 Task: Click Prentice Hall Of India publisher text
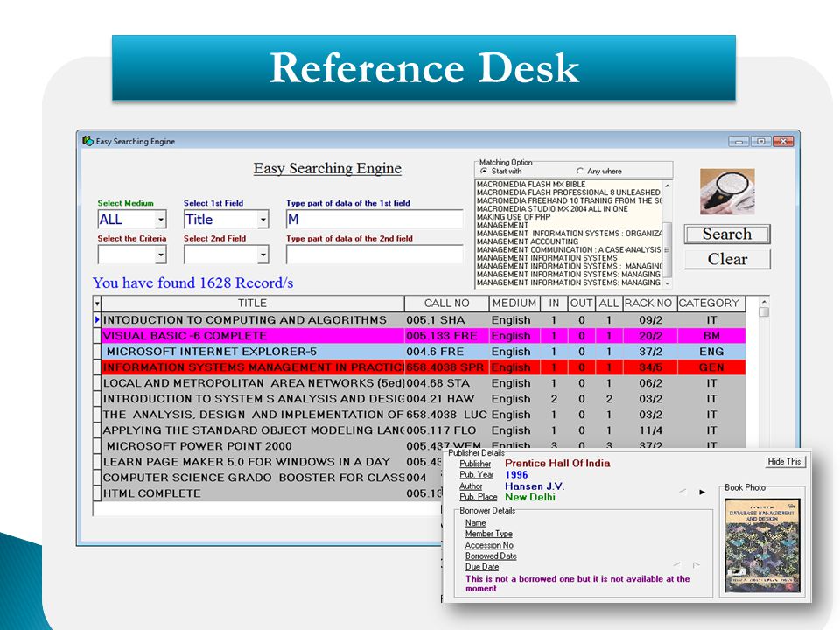[x=557, y=464]
